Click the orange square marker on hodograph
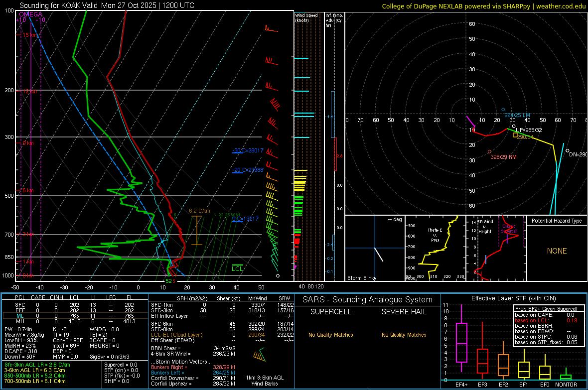Viewport: 588px width, 390px height. coord(515,135)
